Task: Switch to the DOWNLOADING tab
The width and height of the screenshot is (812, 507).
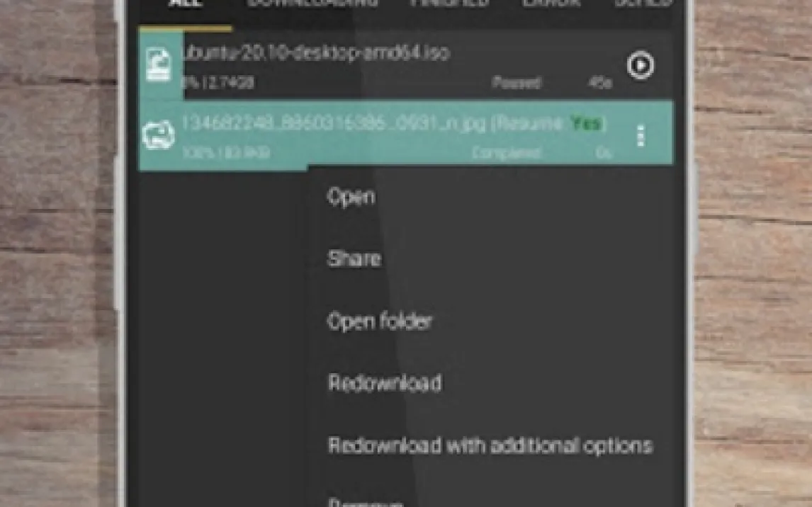Action: pos(312,3)
